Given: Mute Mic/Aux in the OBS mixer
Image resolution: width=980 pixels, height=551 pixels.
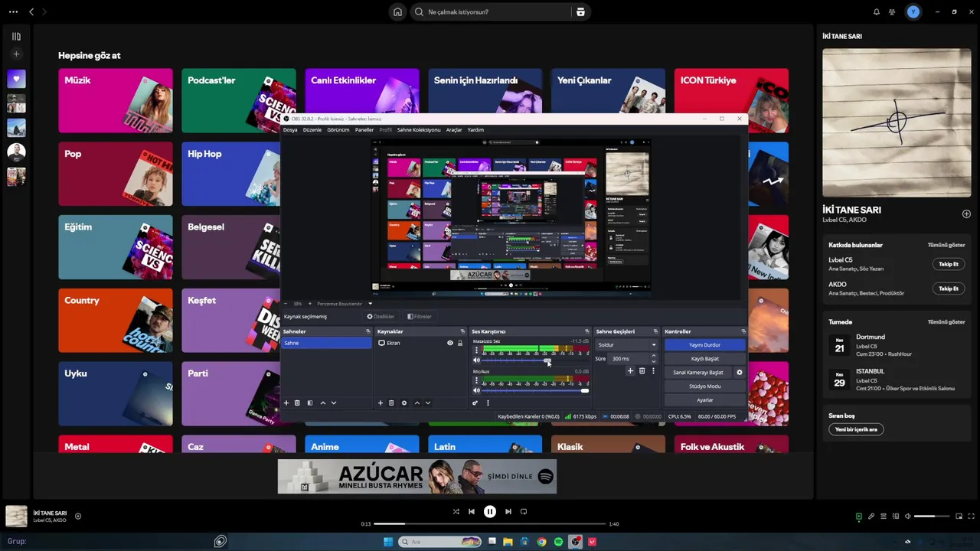Looking at the screenshot, I should tap(476, 390).
